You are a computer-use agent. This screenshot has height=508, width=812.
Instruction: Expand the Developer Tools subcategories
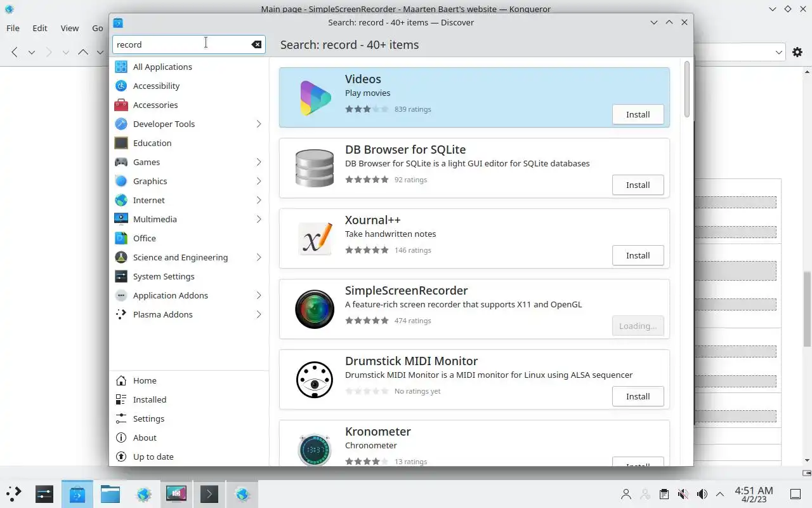point(259,124)
